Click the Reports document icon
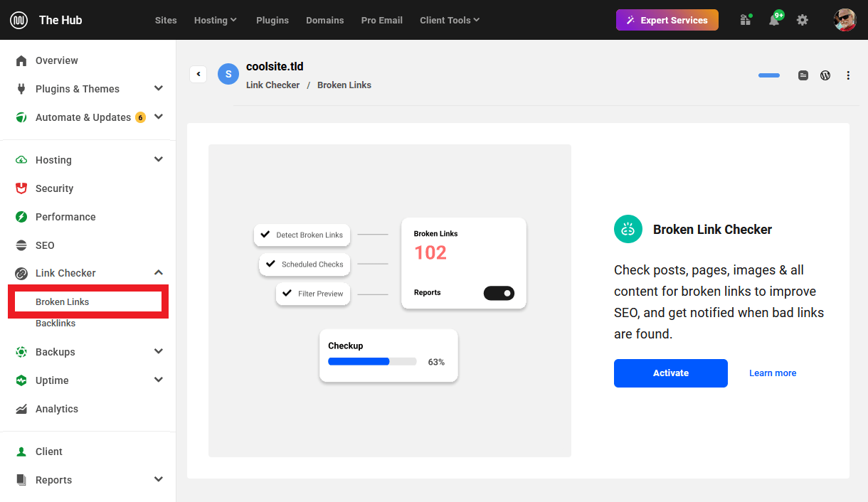Image resolution: width=868 pixels, height=502 pixels. tap(21, 480)
